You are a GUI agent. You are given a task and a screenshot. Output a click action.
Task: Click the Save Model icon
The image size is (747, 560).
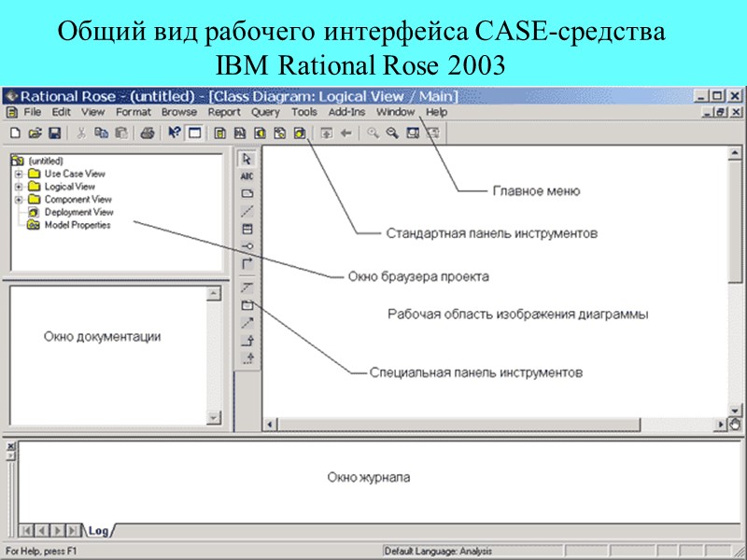coord(55,133)
